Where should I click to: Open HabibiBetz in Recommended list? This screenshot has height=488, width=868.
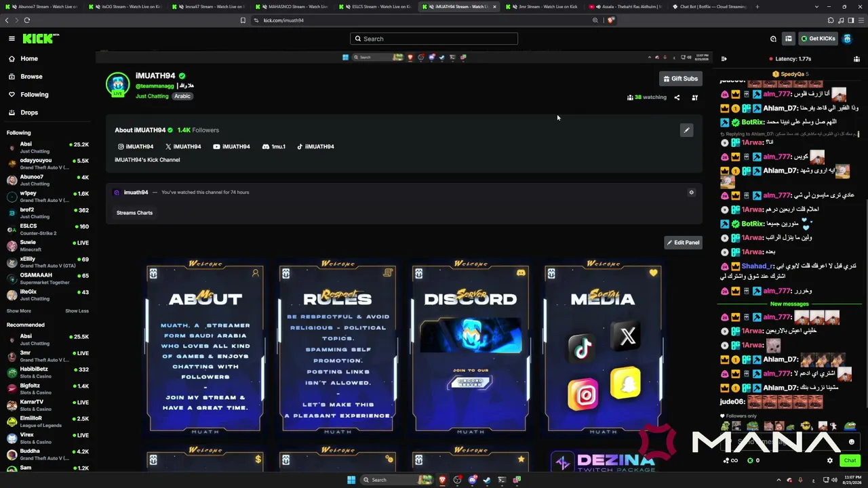47,372
